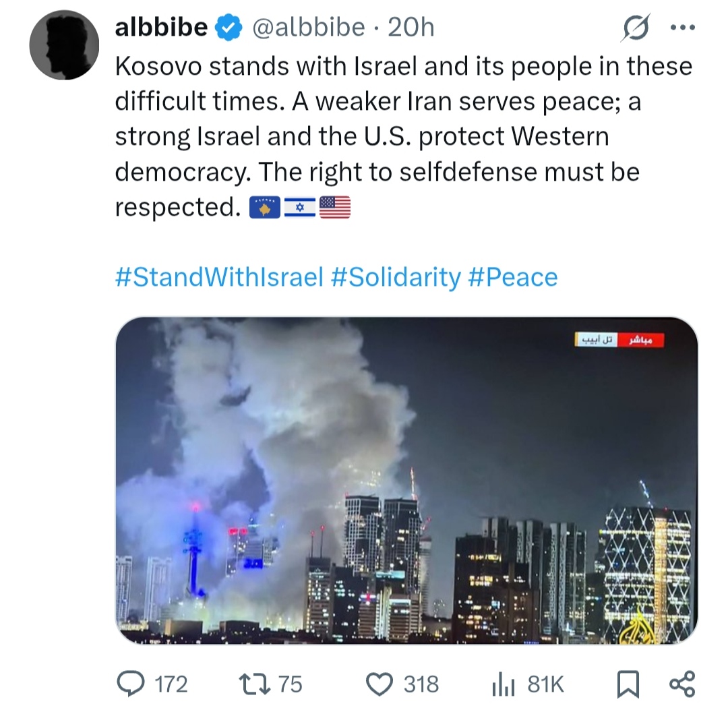Open the #Peace hashtag
The image size is (728, 714).
point(513,277)
